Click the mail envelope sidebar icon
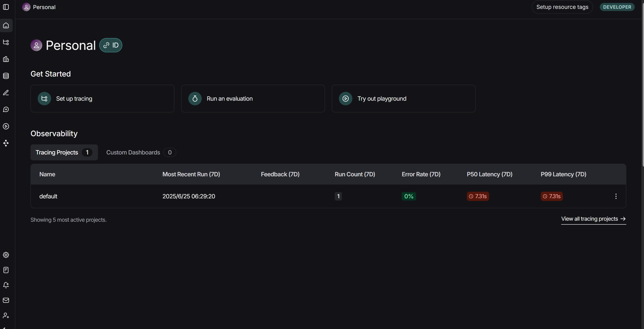This screenshot has height=329, width=644. [6, 300]
